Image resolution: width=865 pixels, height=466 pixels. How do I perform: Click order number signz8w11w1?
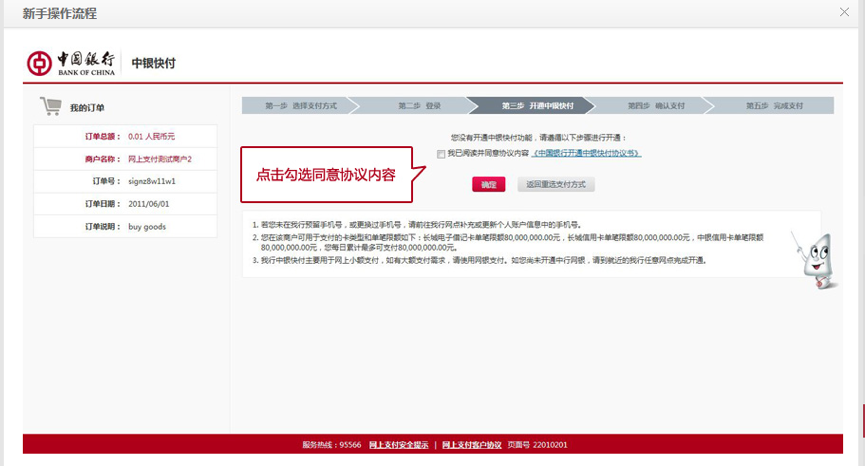point(152,181)
